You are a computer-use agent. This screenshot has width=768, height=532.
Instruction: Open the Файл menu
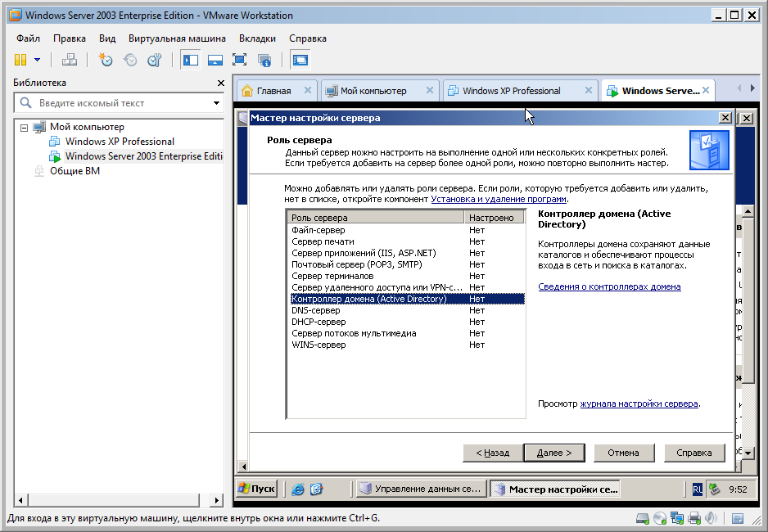(28, 38)
